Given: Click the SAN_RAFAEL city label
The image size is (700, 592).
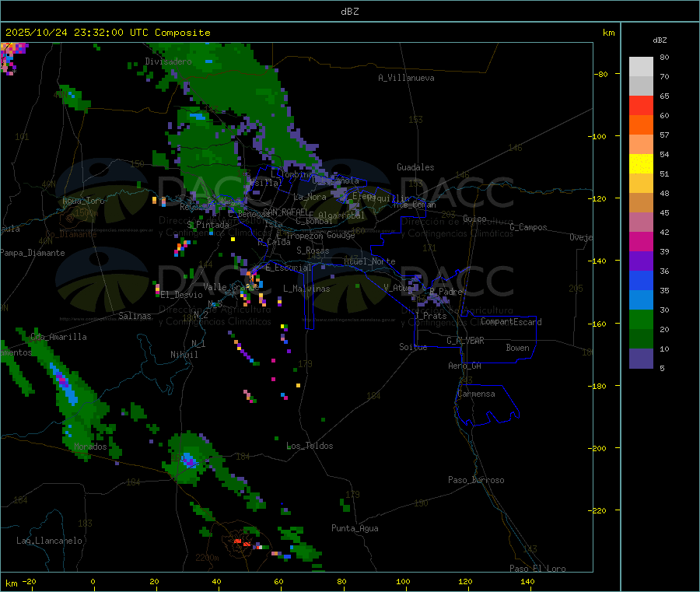Looking at the screenshot, I should click(x=285, y=212).
